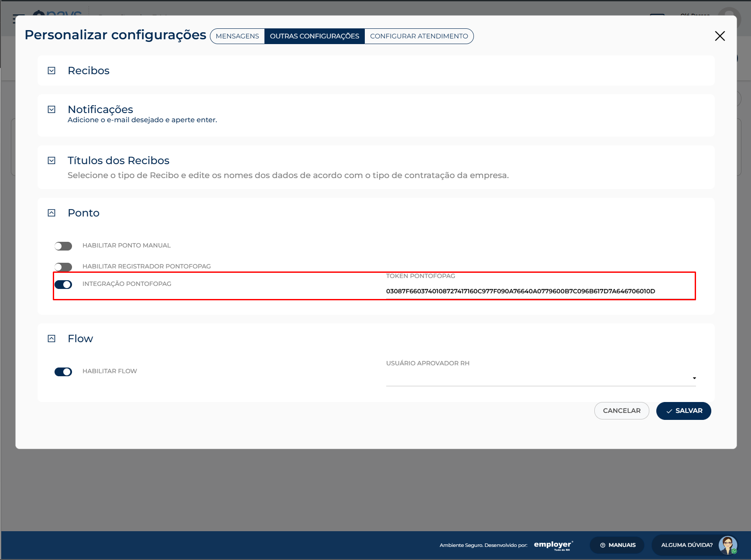The width and height of the screenshot is (751, 560).
Task: Collapse the Flow section
Action: [51, 339]
